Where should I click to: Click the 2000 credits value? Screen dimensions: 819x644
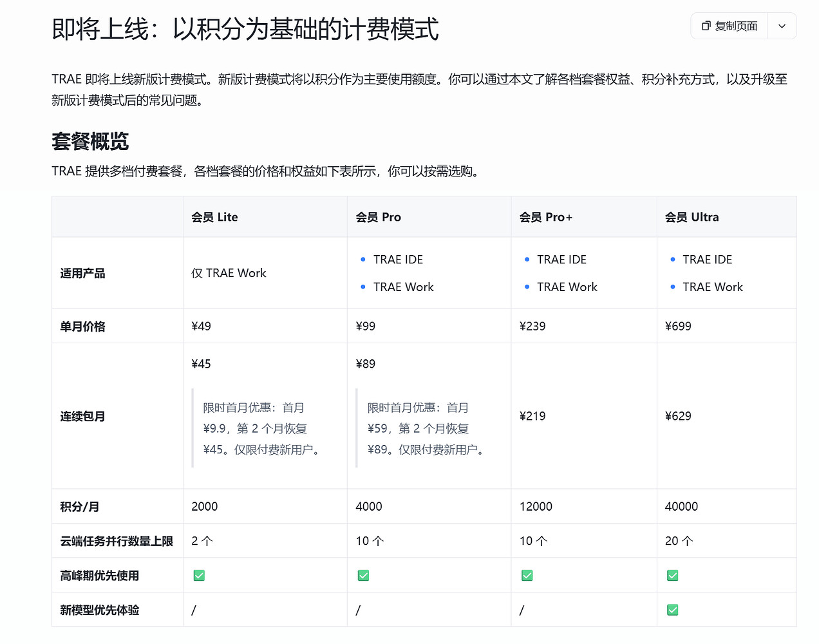(204, 507)
